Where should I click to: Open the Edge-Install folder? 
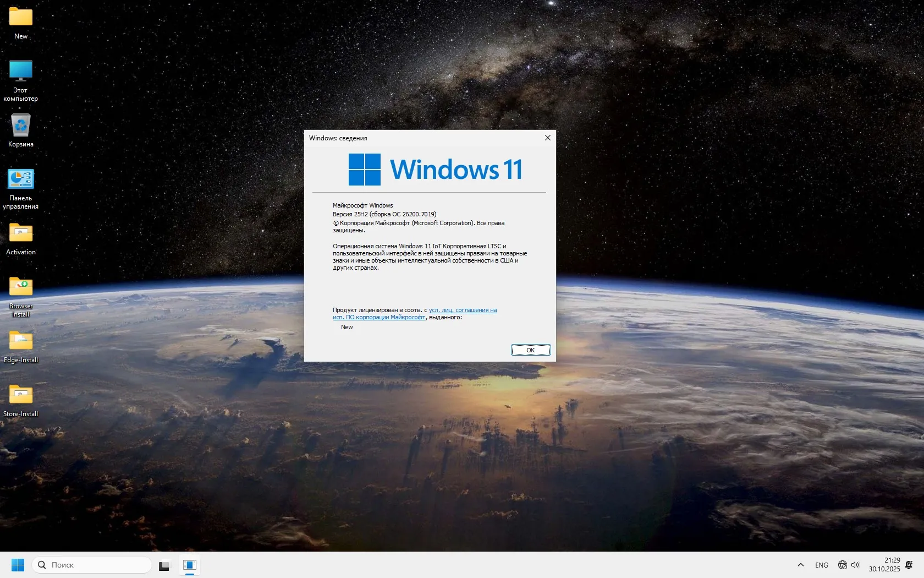click(20, 340)
